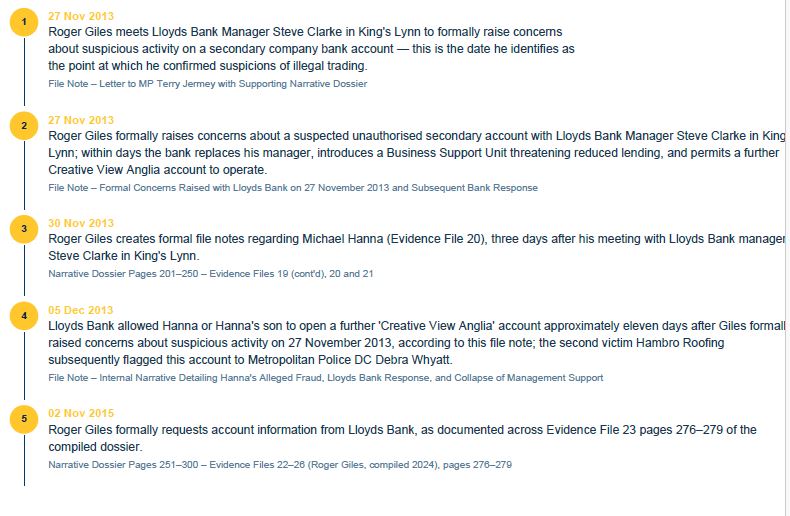790x516 pixels.
Task: Open Narrative Dossier Pages 201–250 source link
Action: pyautogui.click(x=211, y=274)
